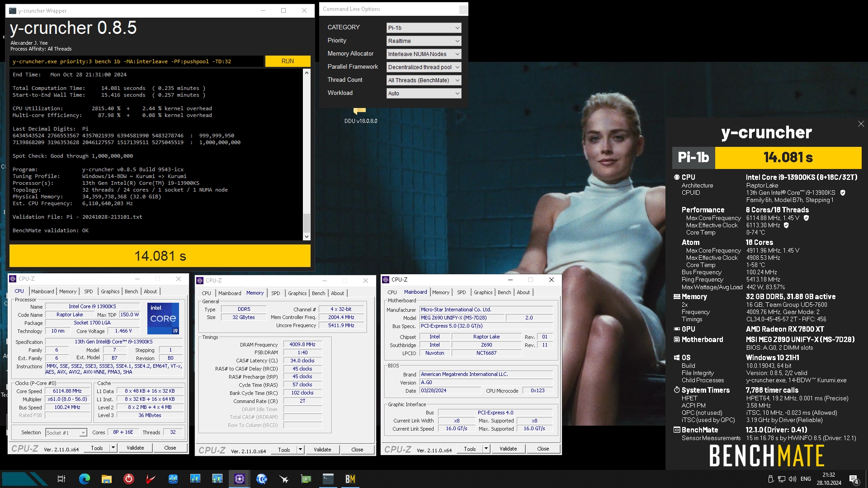Click the Motherboard icon in BenchMate panel
This screenshot has height=488, width=868.
coord(677,339)
